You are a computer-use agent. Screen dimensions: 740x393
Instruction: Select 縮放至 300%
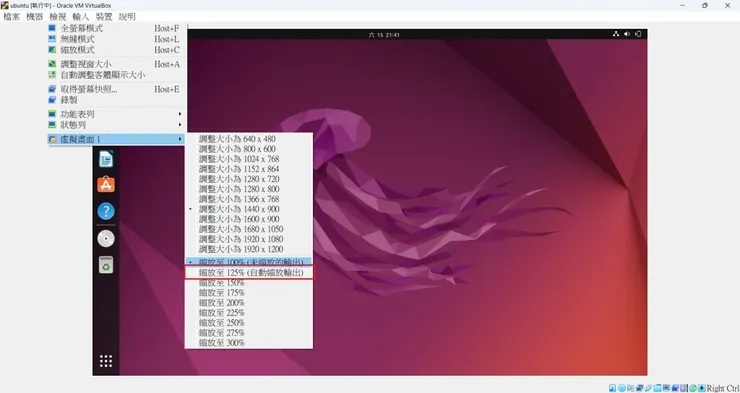tap(249, 343)
